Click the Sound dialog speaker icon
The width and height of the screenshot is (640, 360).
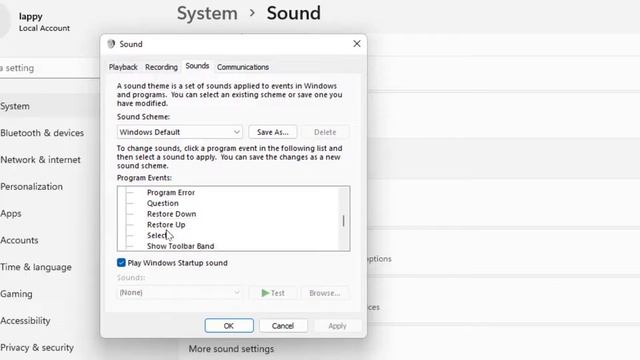pyautogui.click(x=111, y=44)
